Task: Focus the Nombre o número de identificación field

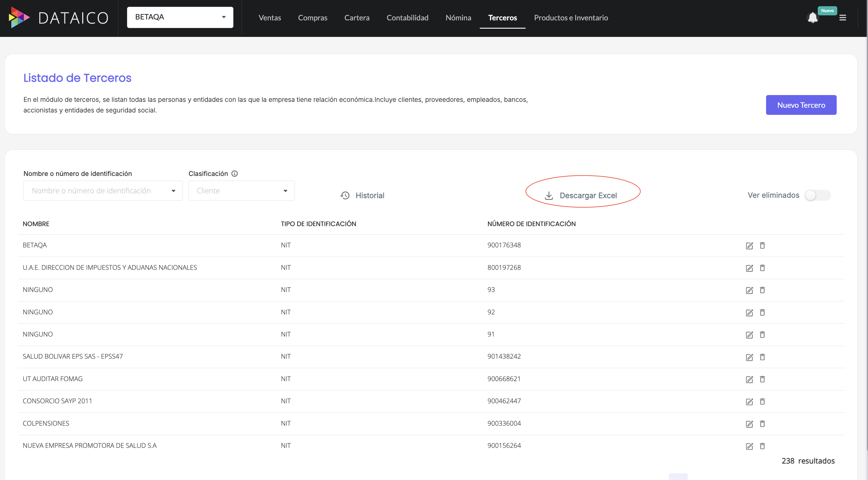Action: click(103, 191)
